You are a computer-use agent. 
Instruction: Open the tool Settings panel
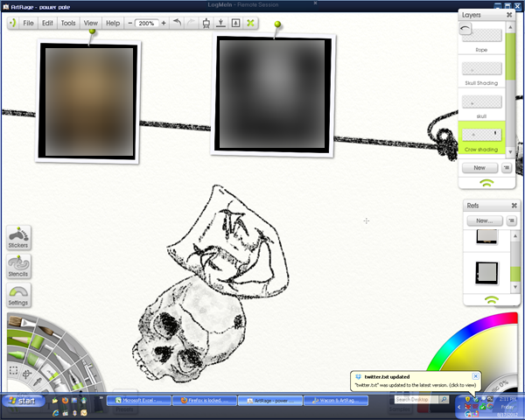click(x=18, y=295)
